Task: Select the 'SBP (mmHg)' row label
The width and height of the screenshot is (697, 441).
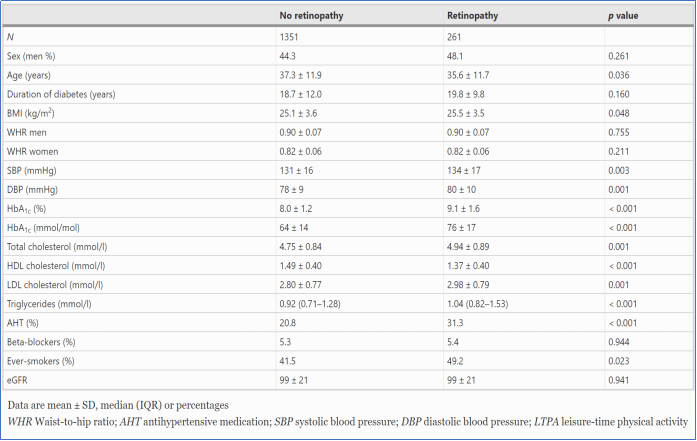Action: 31,171
